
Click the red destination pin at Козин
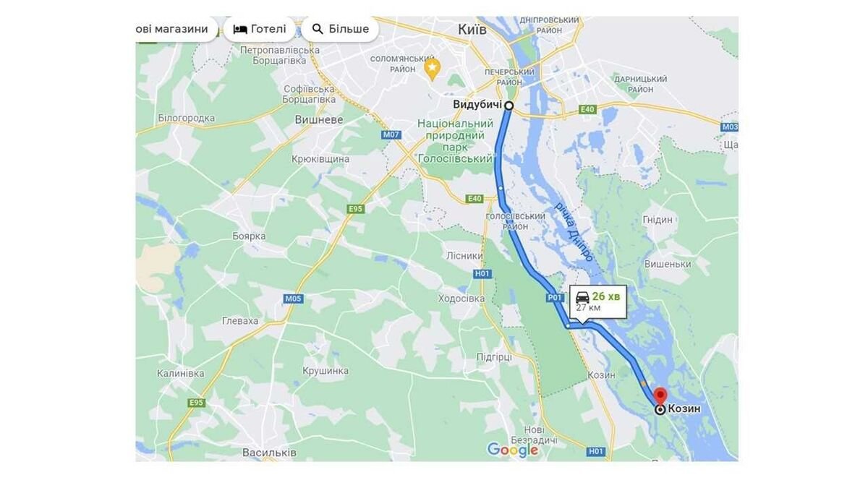660,395
